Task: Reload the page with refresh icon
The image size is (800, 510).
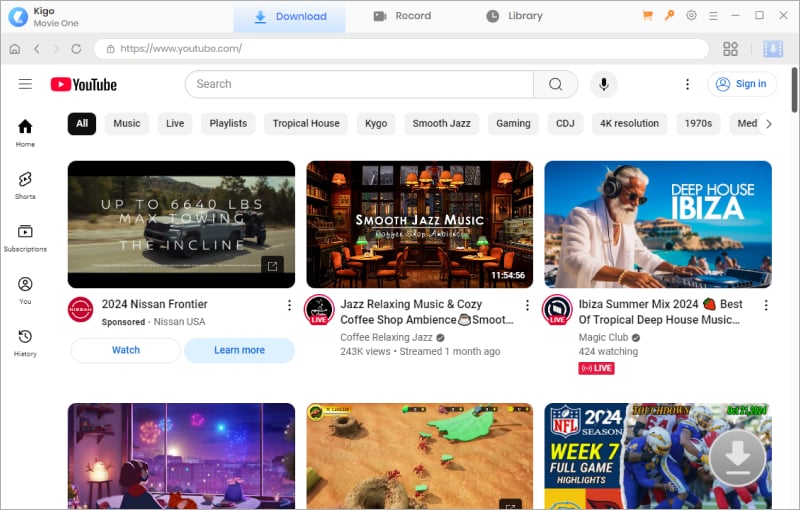Action: (x=77, y=49)
